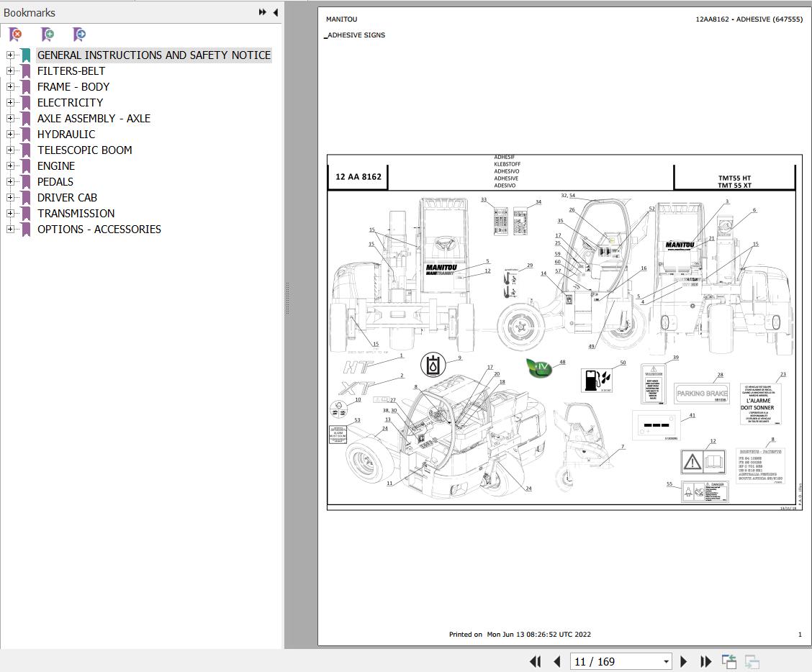Click the bookmark icon with blue arrow
The width and height of the screenshot is (812, 672).
[x=79, y=35]
